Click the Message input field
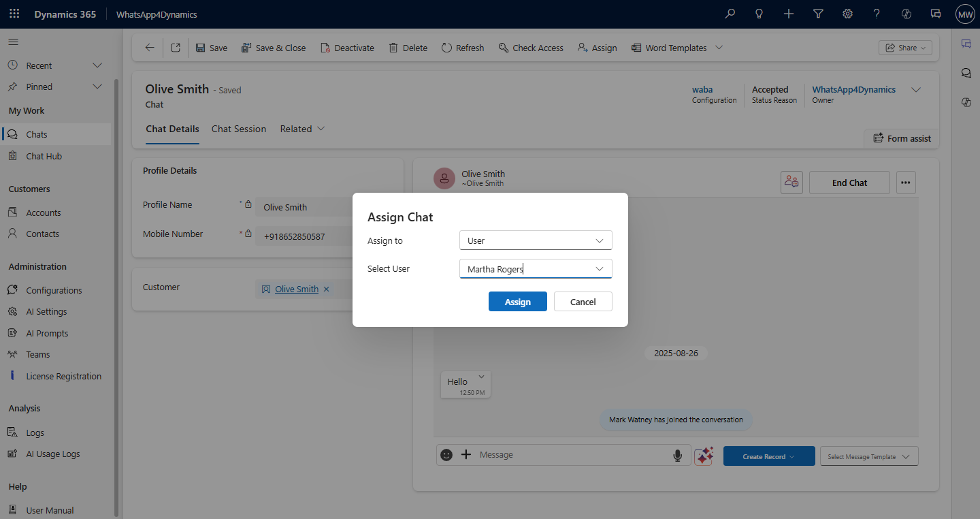This screenshot has width=980, height=519. [572, 455]
